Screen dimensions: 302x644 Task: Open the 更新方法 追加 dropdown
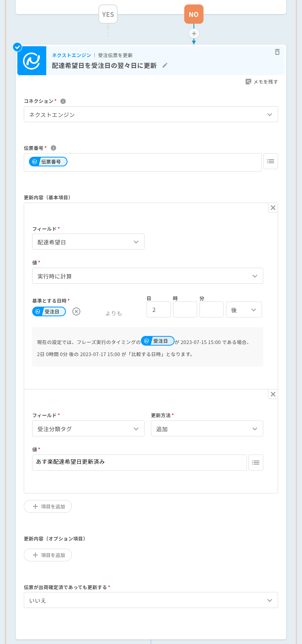pyautogui.click(x=207, y=428)
